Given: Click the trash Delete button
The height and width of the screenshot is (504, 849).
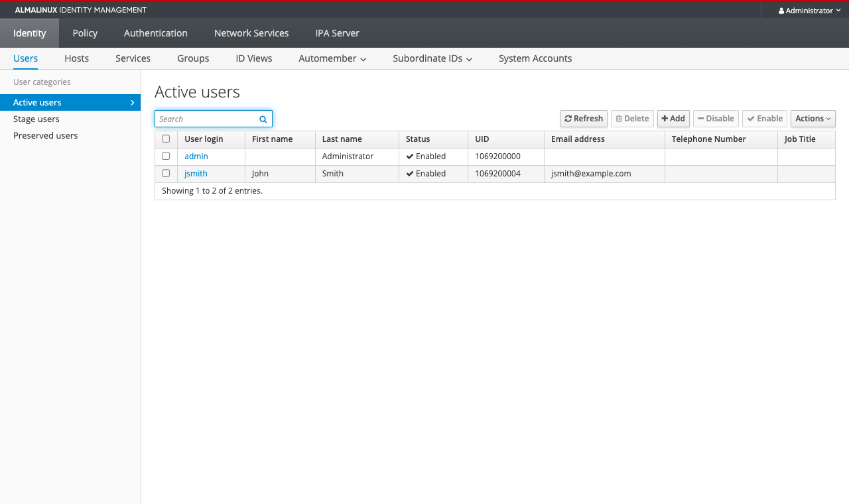Looking at the screenshot, I should coord(632,119).
